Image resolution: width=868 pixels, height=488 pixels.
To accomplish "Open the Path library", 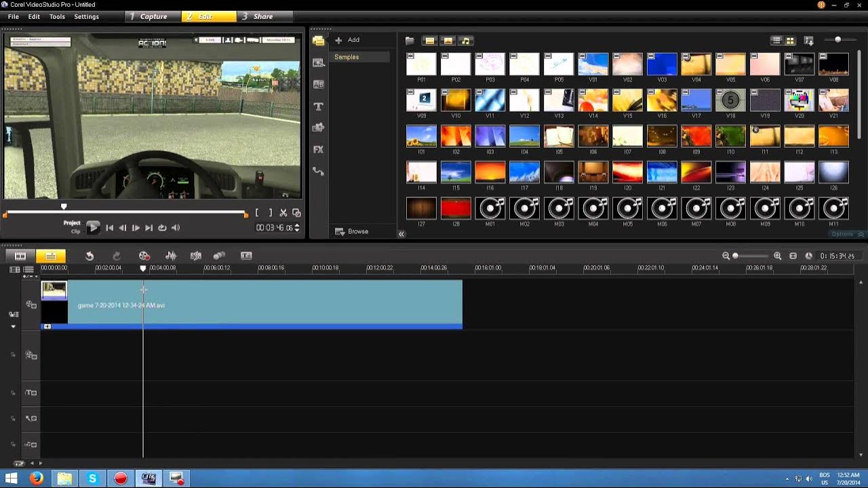I will pyautogui.click(x=318, y=171).
